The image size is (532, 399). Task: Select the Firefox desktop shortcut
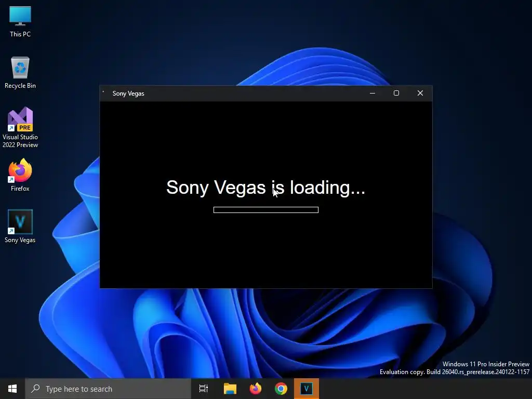click(x=20, y=175)
